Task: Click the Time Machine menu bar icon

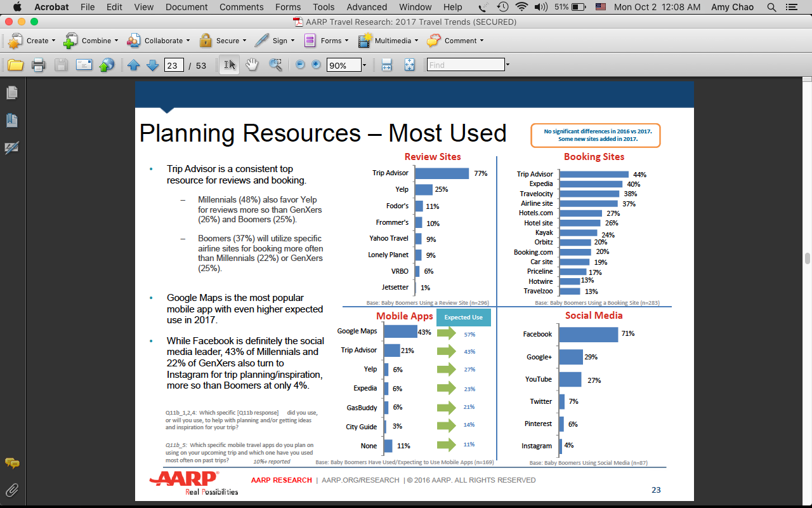Action: pyautogui.click(x=502, y=7)
